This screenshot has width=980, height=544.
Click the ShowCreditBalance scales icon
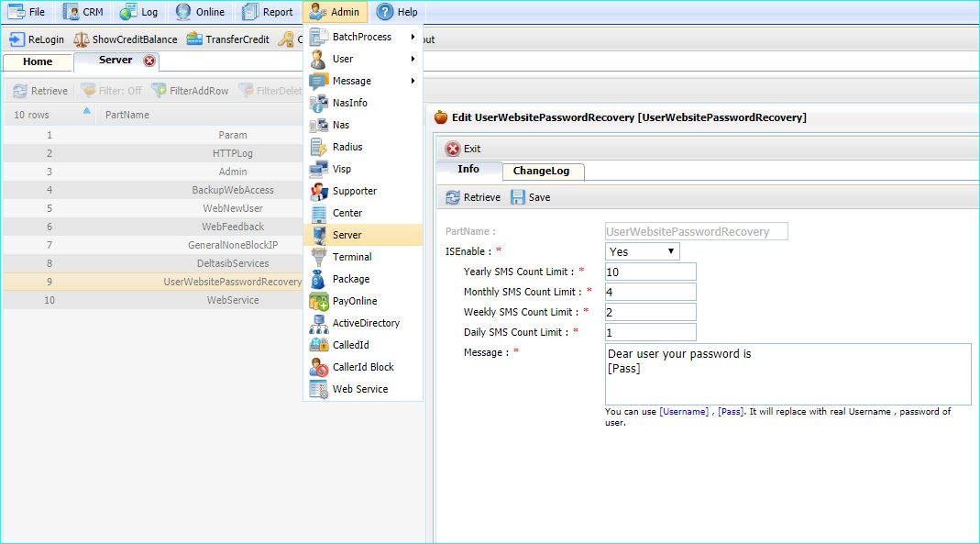point(82,39)
